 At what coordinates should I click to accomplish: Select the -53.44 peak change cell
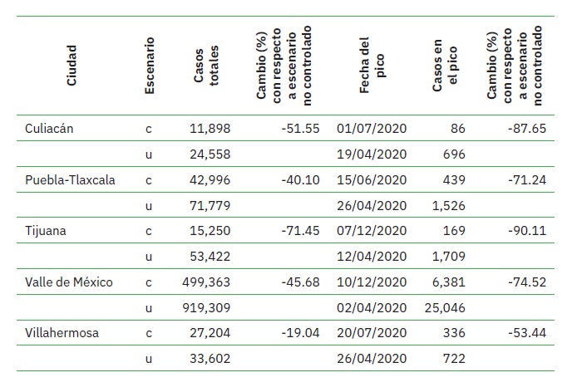click(527, 333)
